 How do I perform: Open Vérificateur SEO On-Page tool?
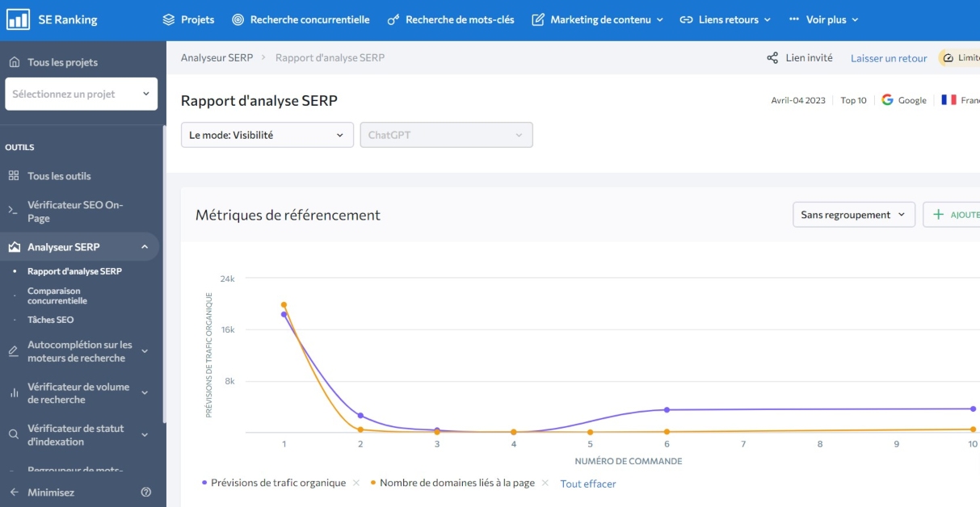click(74, 212)
